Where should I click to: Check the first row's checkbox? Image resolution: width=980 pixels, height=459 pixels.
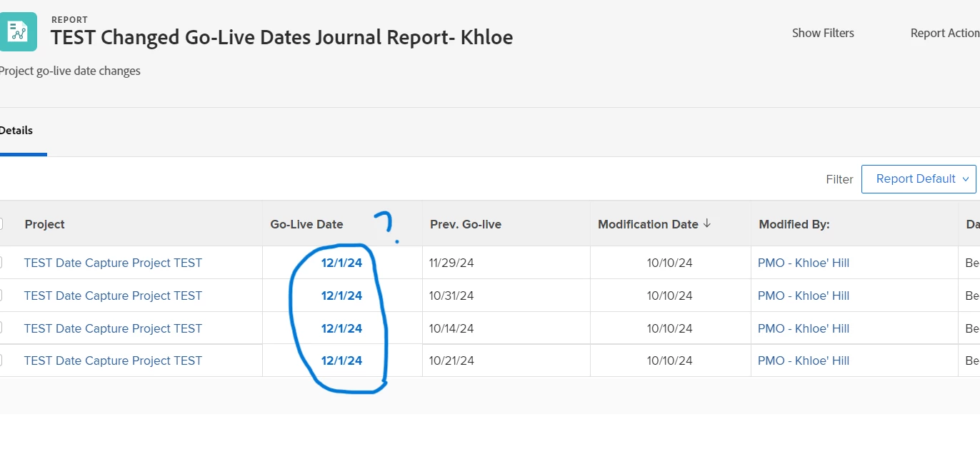1,263
